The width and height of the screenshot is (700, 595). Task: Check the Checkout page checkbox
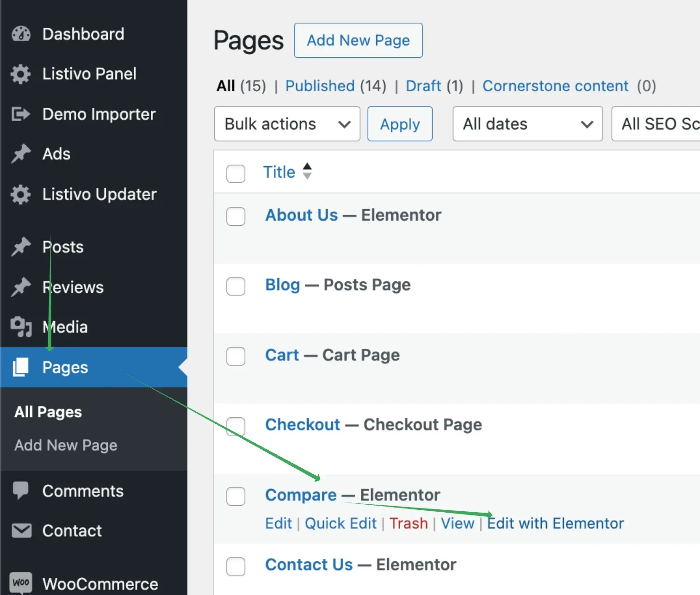pos(235,426)
